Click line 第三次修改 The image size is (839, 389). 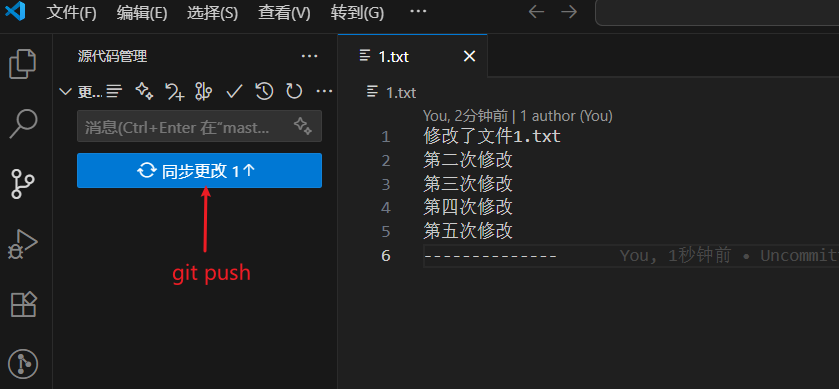(x=468, y=184)
